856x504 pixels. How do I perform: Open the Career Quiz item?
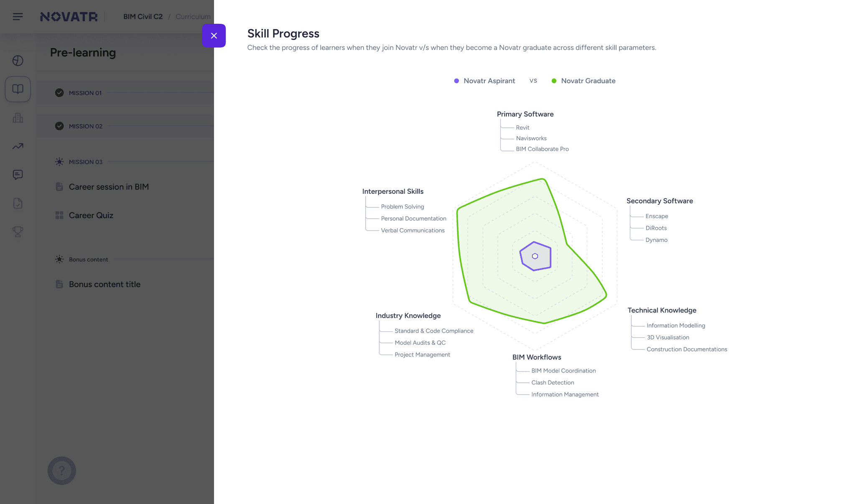tap(91, 215)
